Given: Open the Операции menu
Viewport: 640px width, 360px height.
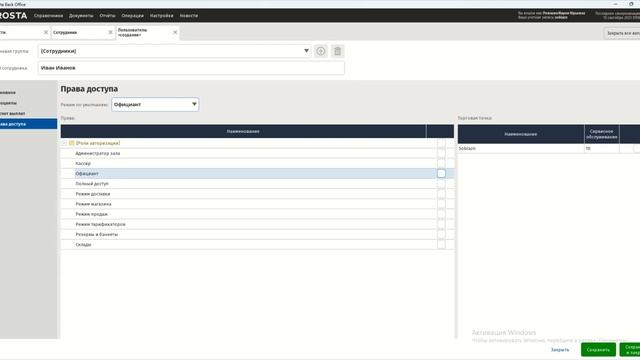Looking at the screenshot, I should click(133, 16).
